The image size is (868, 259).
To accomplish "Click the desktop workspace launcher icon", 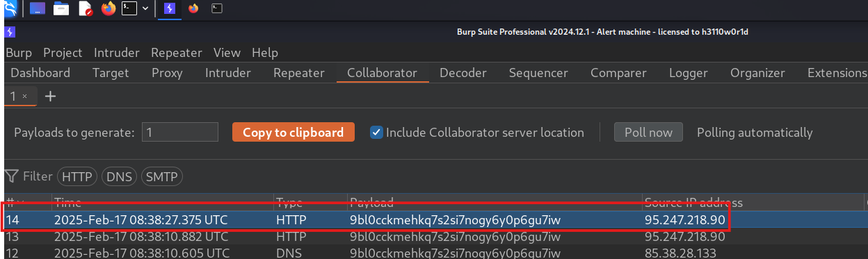I will (x=37, y=8).
